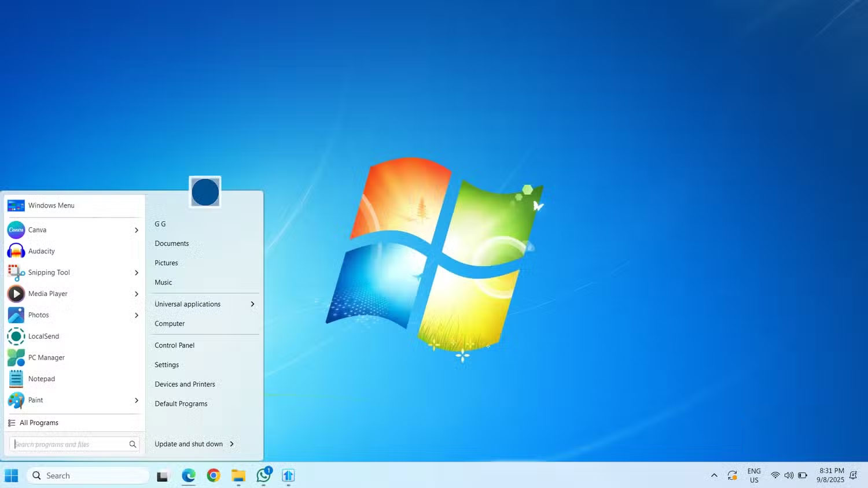This screenshot has height=488, width=868.
Task: Select the Photos app
Action: (38, 315)
